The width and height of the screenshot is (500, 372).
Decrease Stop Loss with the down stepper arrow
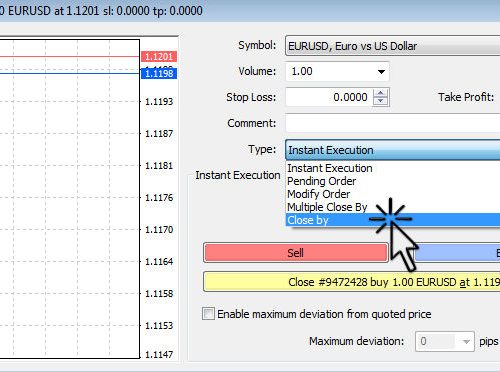pyautogui.click(x=381, y=101)
